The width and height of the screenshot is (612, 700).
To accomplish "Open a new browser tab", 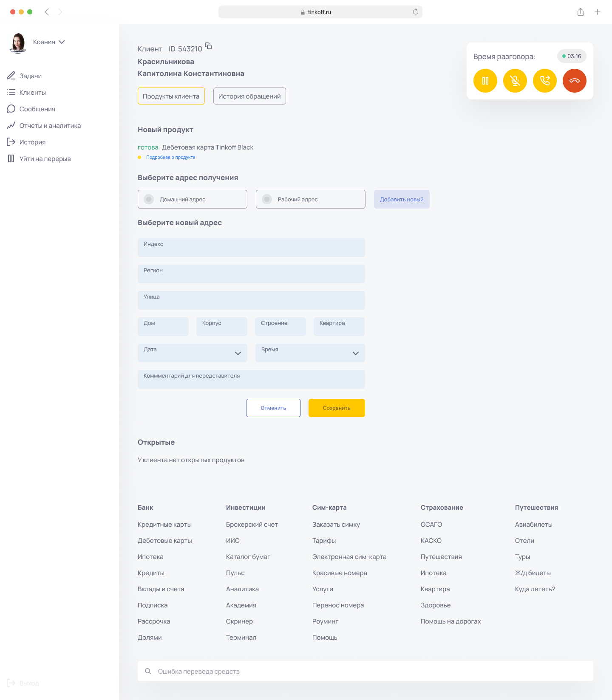I will [x=597, y=12].
